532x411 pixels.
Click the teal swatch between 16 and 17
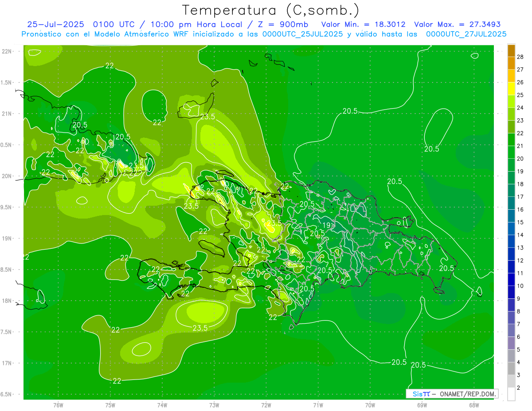pyautogui.click(x=511, y=203)
